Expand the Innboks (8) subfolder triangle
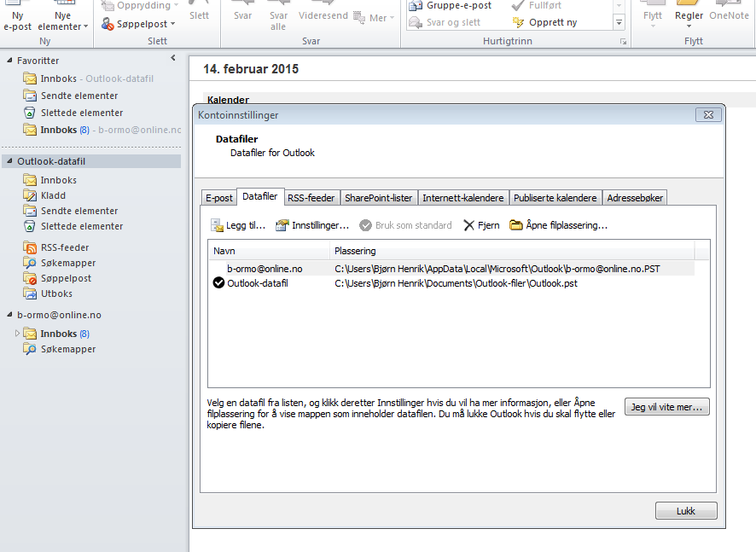The image size is (756, 552). point(17,333)
